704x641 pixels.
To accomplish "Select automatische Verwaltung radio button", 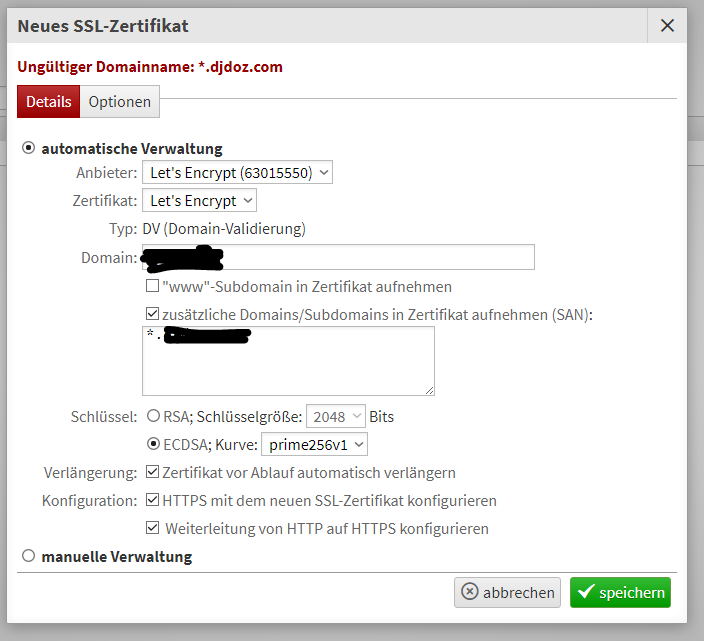I will click(x=28, y=148).
